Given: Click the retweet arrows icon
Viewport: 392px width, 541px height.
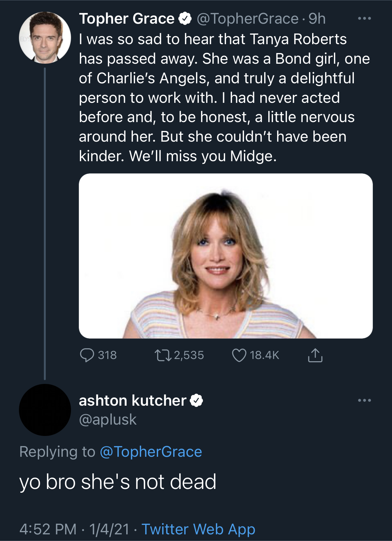Looking at the screenshot, I should pos(163,355).
